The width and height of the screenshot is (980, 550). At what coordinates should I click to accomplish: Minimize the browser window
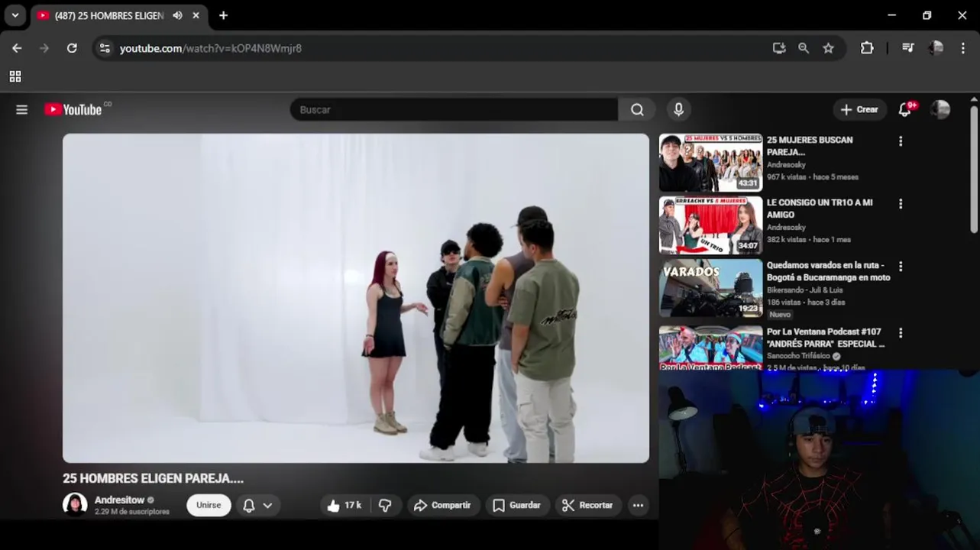tap(891, 15)
